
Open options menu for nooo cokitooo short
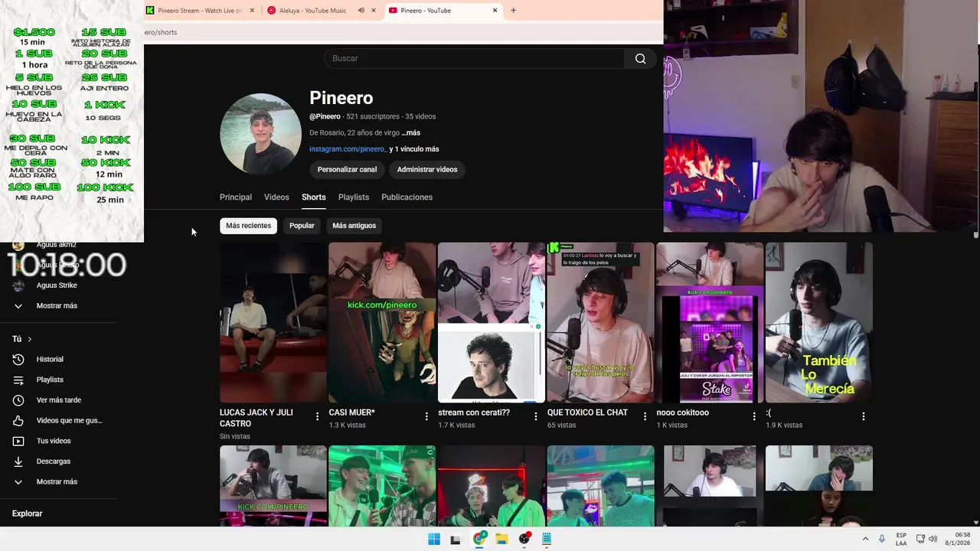tap(754, 416)
